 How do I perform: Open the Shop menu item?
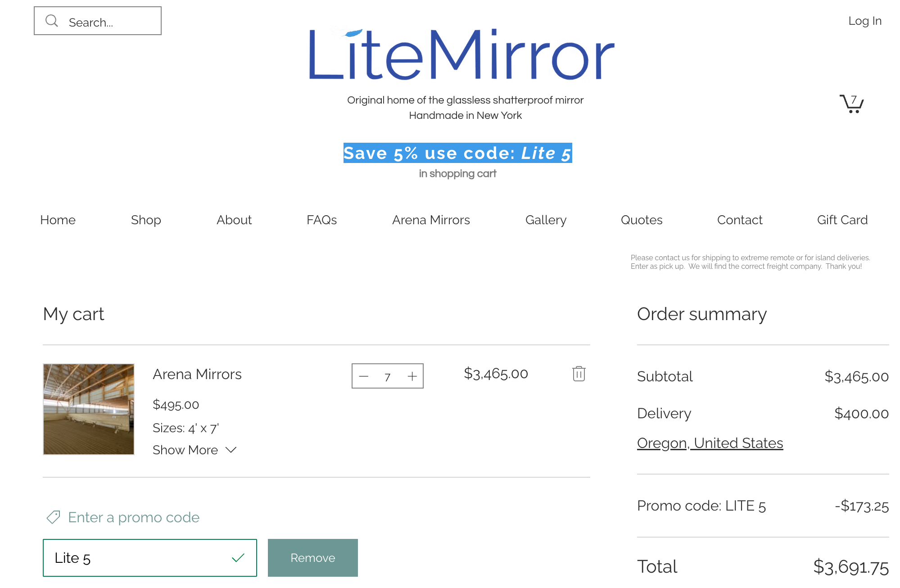tap(146, 220)
